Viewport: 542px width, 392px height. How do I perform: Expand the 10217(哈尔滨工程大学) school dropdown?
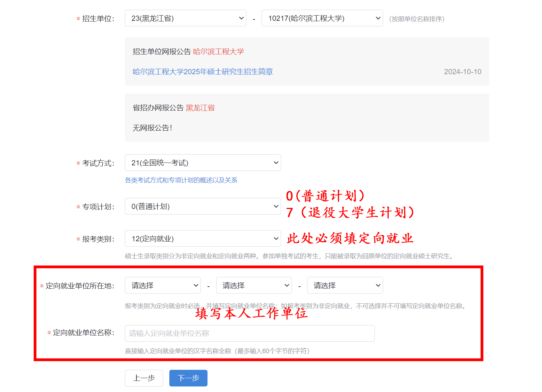coord(322,18)
